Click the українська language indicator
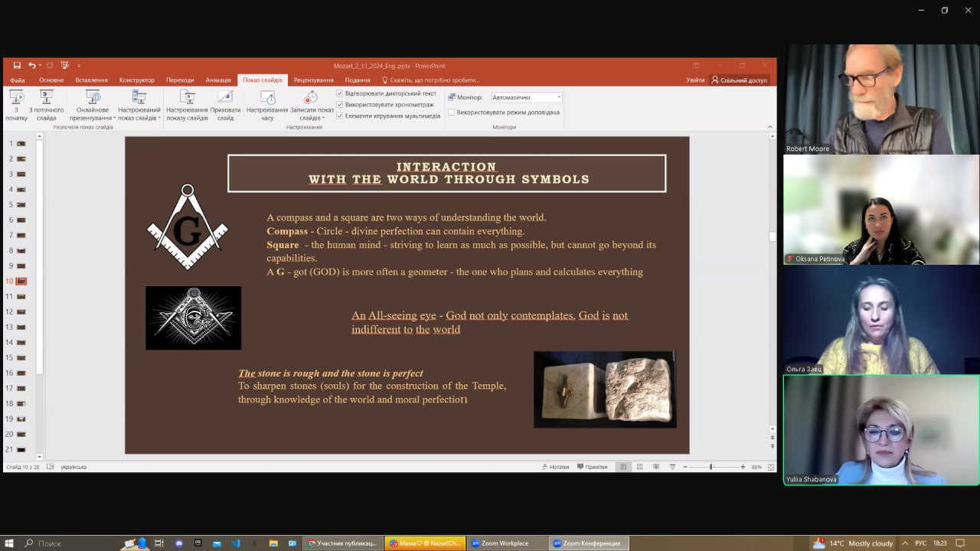This screenshot has width=980, height=551. click(x=73, y=467)
